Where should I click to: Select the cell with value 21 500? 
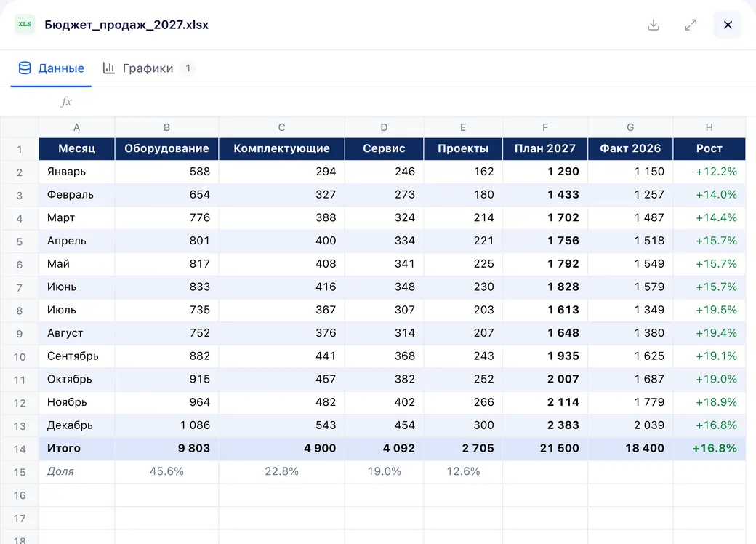pyautogui.click(x=545, y=449)
